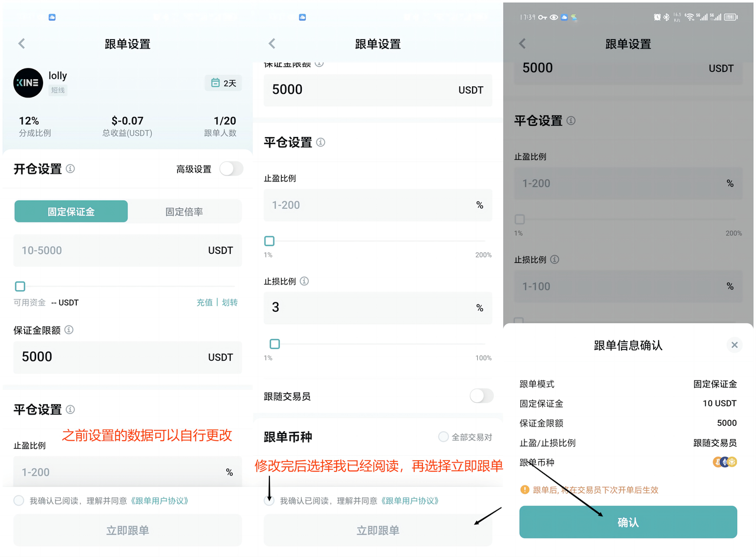756x557 pixels.
Task: Close the 跟单信息确认 dialog with X
Action: pos(734,345)
